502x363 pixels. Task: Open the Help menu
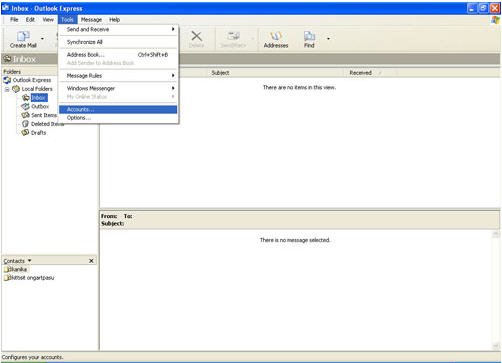coord(114,20)
